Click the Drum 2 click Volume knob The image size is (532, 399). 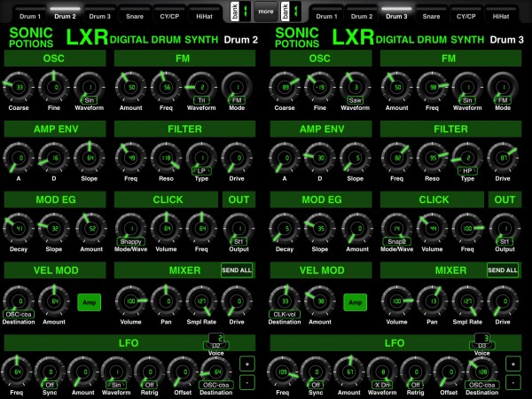[x=167, y=229]
